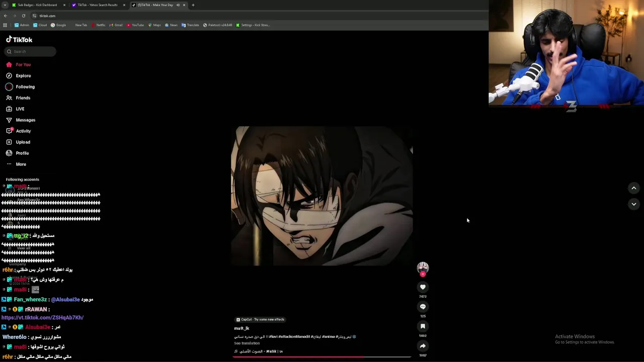Open the Netflix bookmark
The image size is (644, 362).
pyautogui.click(x=99, y=25)
